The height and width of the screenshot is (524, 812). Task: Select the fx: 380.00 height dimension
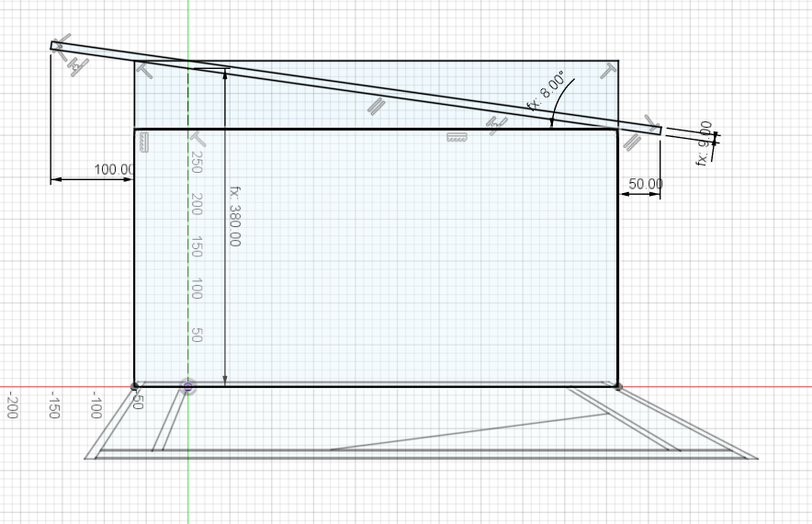click(235, 216)
